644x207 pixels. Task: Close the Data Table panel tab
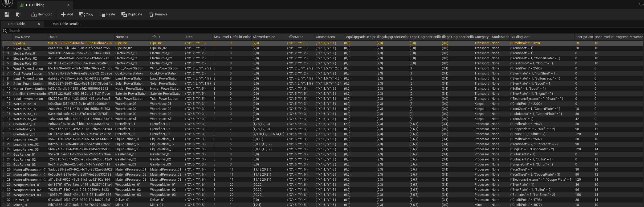point(39,24)
